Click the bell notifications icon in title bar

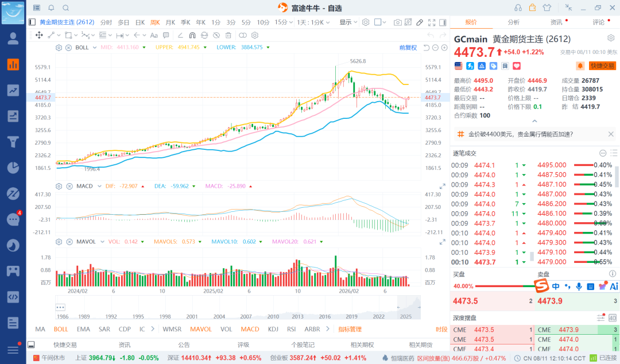[52, 8]
